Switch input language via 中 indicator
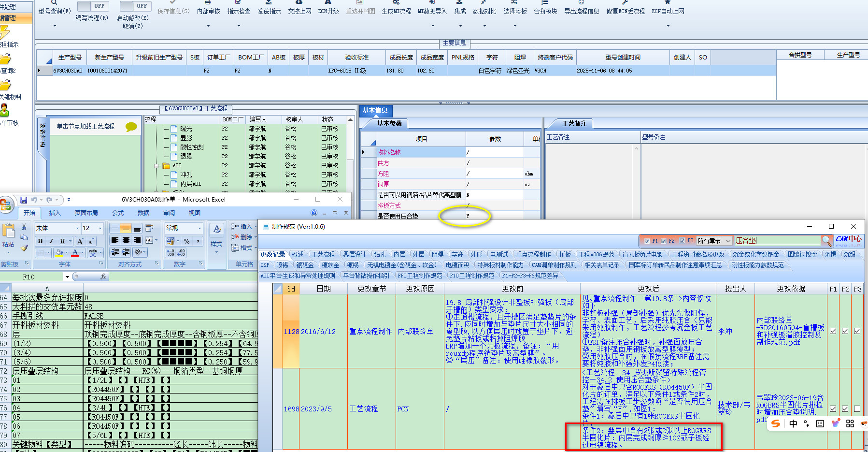This screenshot has width=868, height=452. (x=793, y=423)
